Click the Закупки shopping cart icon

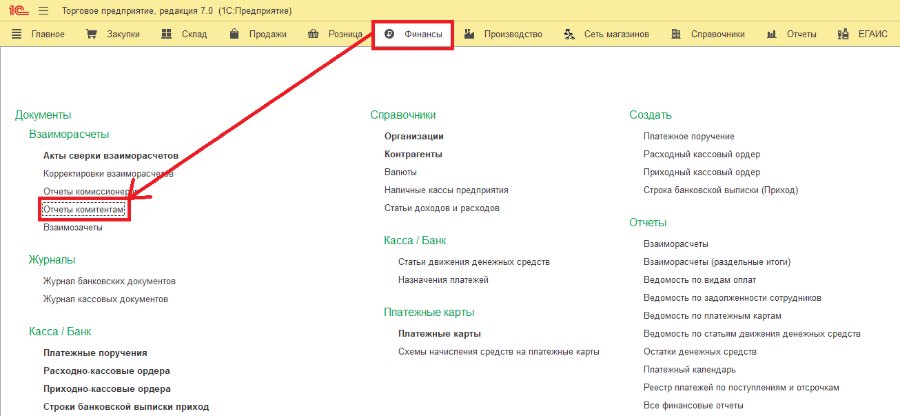click(x=91, y=34)
